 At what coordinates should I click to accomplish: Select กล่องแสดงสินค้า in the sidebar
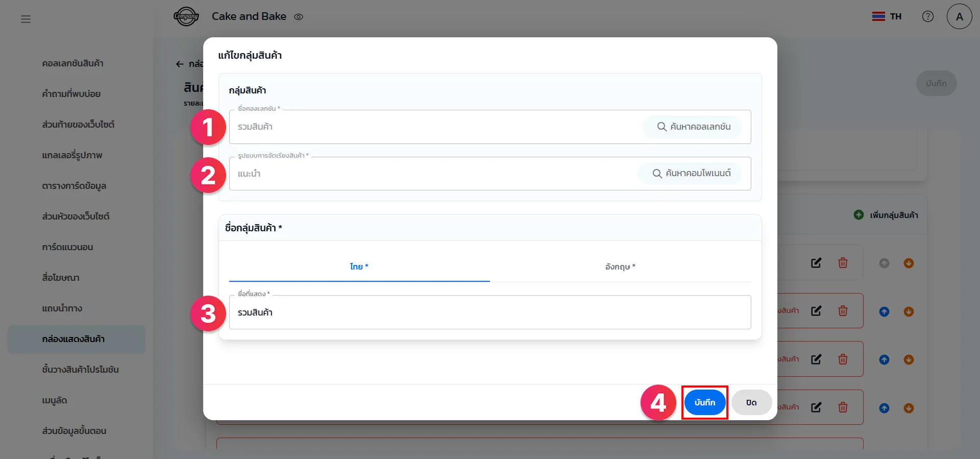(x=73, y=339)
